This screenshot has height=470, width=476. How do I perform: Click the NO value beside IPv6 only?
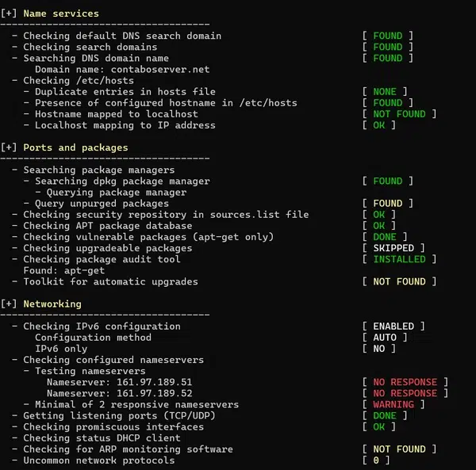[379, 348]
